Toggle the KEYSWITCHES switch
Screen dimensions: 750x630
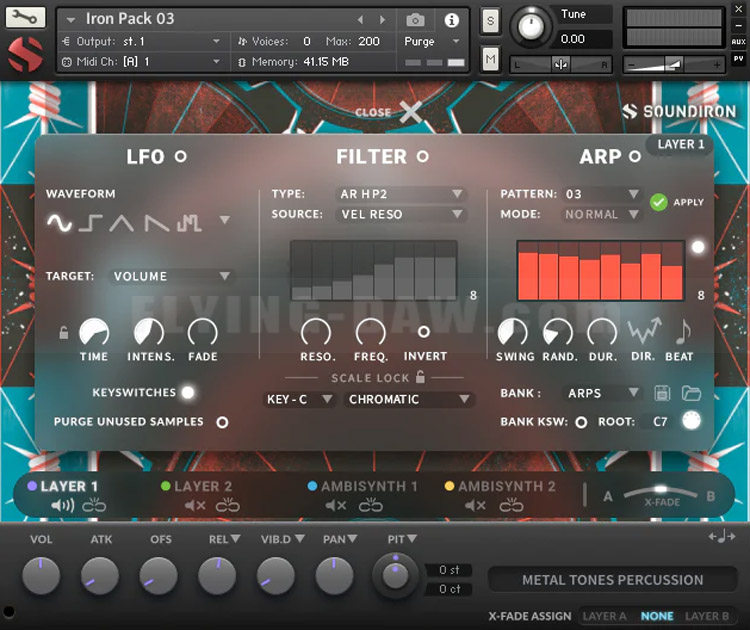188,392
